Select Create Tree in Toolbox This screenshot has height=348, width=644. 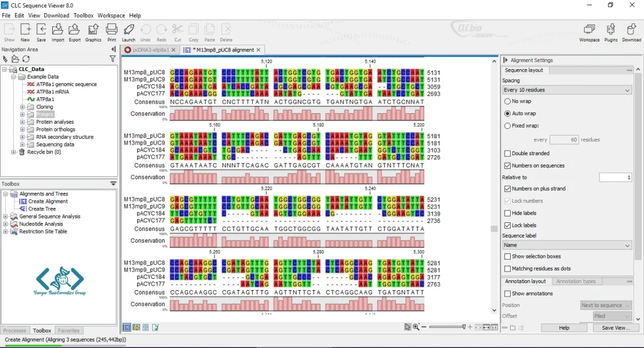42,209
